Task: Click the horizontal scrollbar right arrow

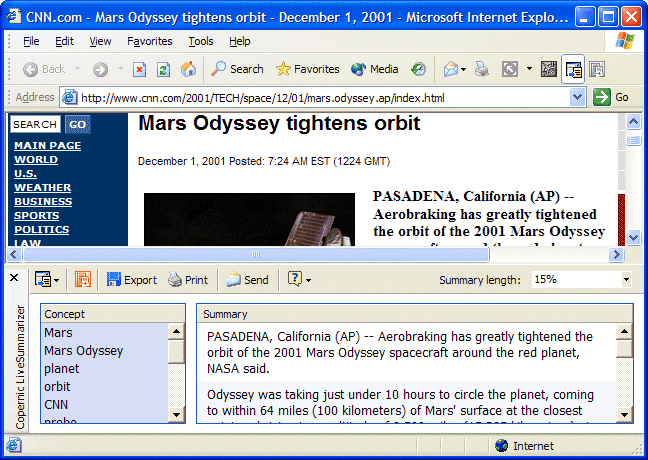Action: (616, 254)
